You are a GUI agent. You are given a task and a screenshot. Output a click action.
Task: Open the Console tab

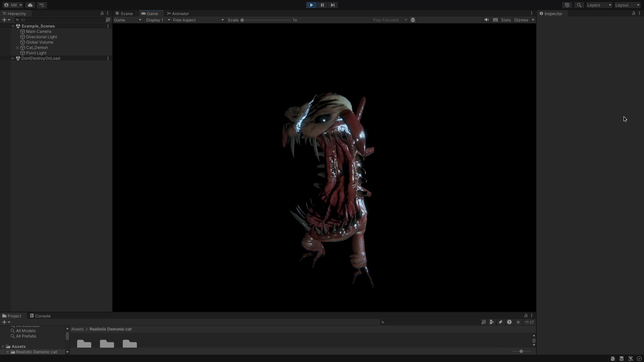(x=40, y=316)
